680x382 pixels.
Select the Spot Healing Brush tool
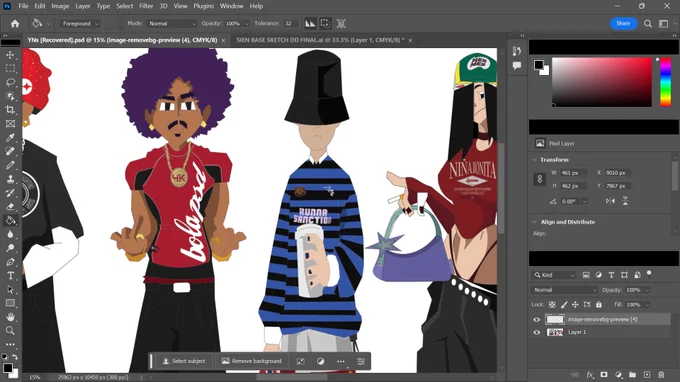pos(10,151)
